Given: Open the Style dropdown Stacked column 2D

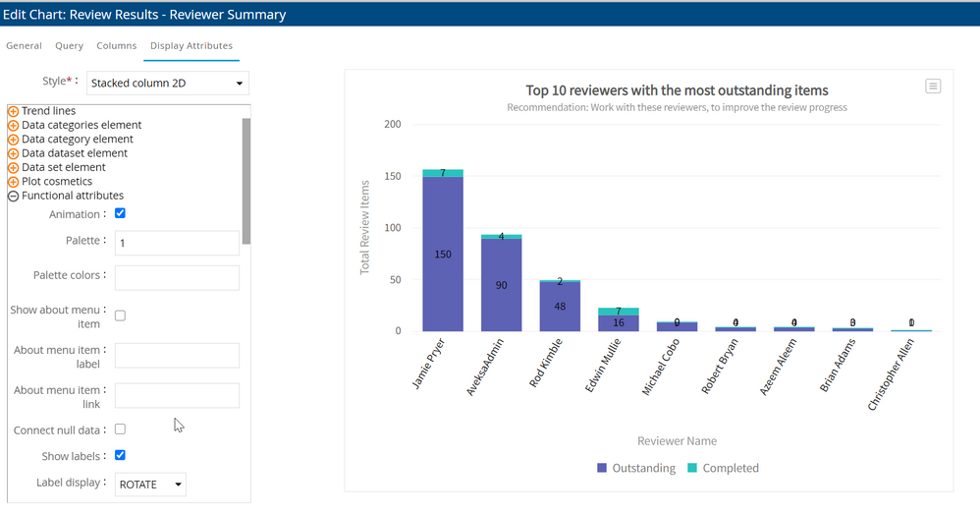Looking at the screenshot, I should 167,84.
